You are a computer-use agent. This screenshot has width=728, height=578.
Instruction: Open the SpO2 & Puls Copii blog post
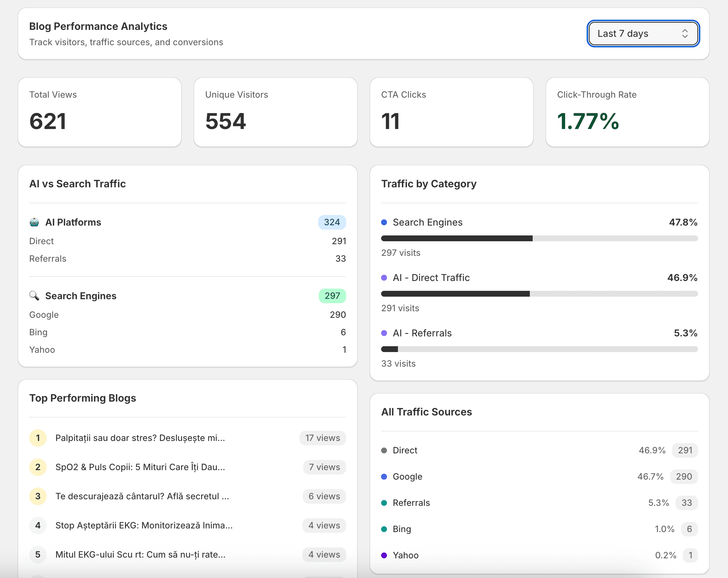point(140,467)
